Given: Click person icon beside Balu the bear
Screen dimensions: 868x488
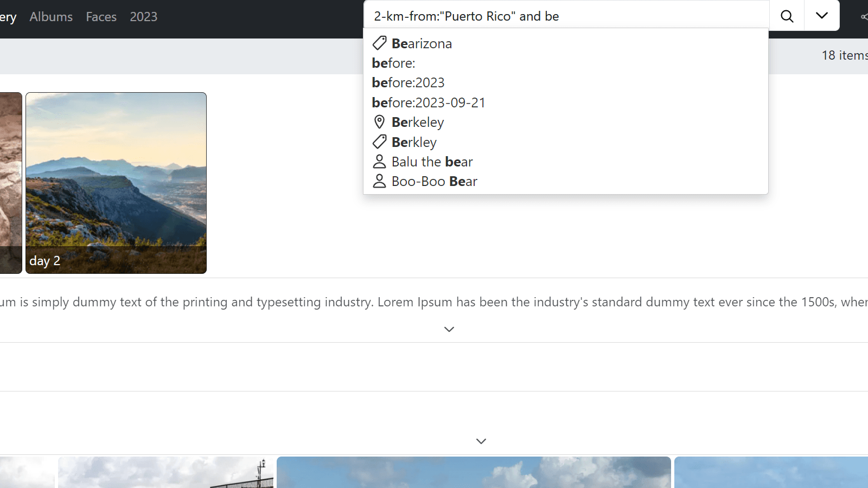Looking at the screenshot, I should coord(380,162).
